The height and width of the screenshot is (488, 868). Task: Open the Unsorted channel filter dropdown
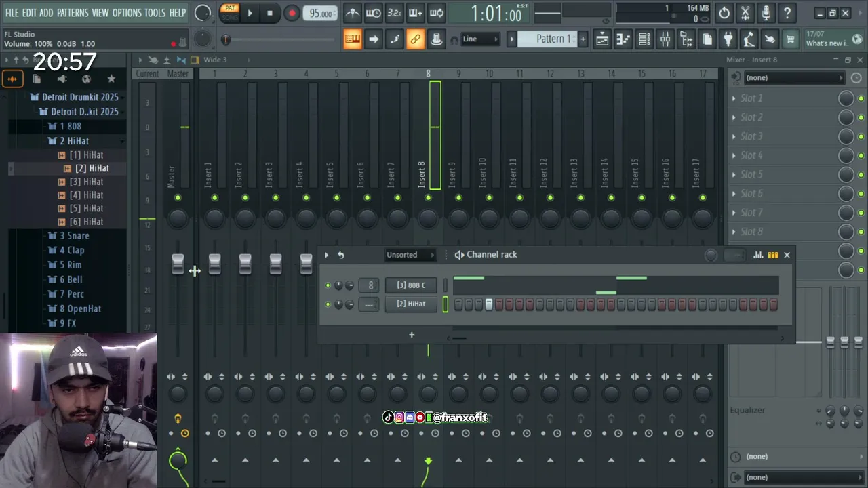(x=410, y=255)
